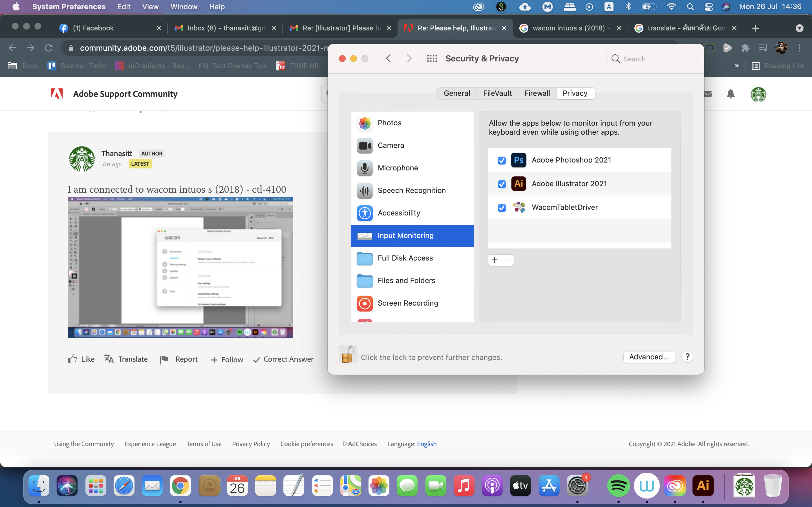
Task: Open the Accessibility privacy settings
Action: click(x=399, y=213)
